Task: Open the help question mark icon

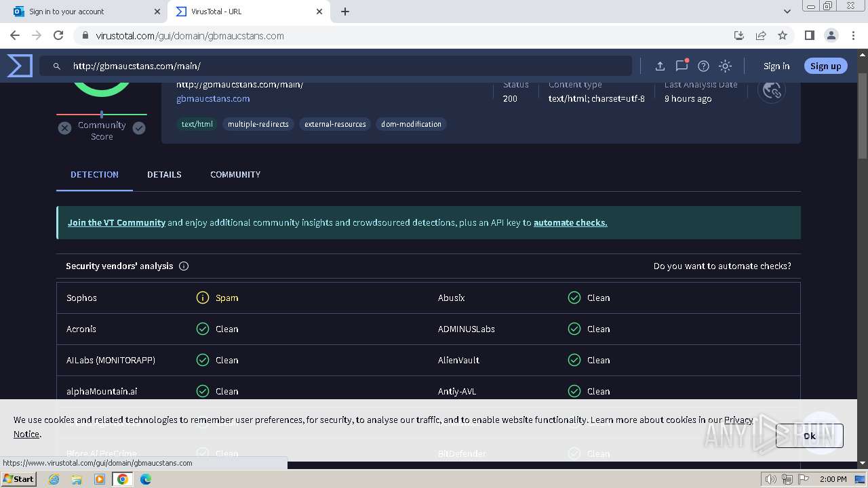Action: coord(704,66)
